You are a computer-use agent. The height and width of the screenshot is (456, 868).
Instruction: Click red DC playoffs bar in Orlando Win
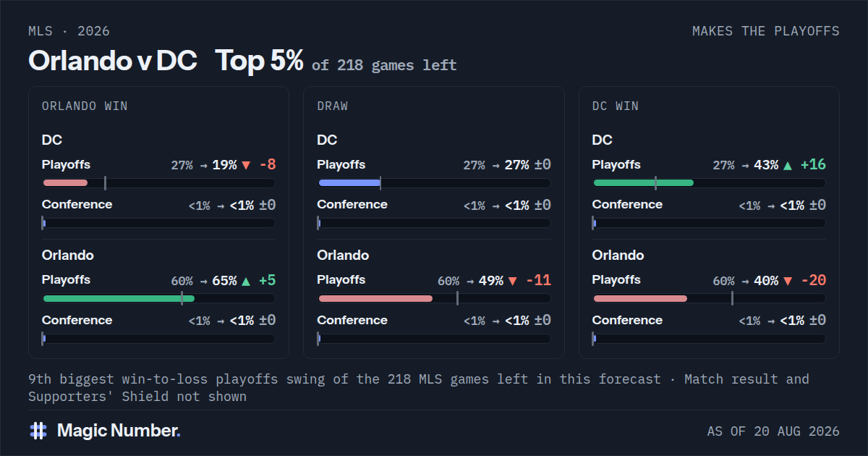pyautogui.click(x=65, y=182)
